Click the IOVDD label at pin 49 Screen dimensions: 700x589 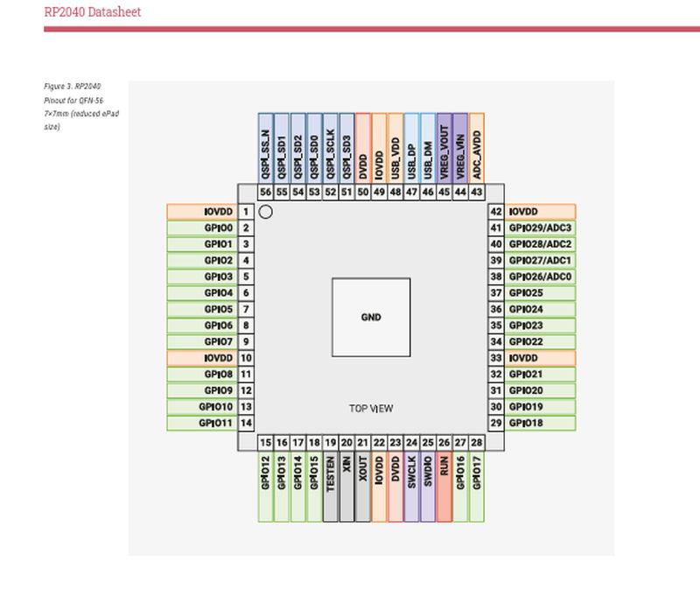click(379, 148)
